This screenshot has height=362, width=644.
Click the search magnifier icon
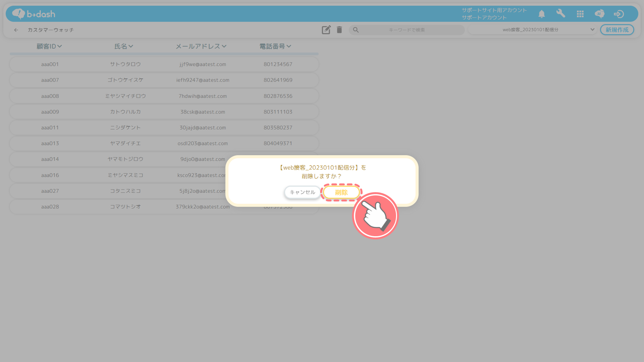click(x=356, y=30)
